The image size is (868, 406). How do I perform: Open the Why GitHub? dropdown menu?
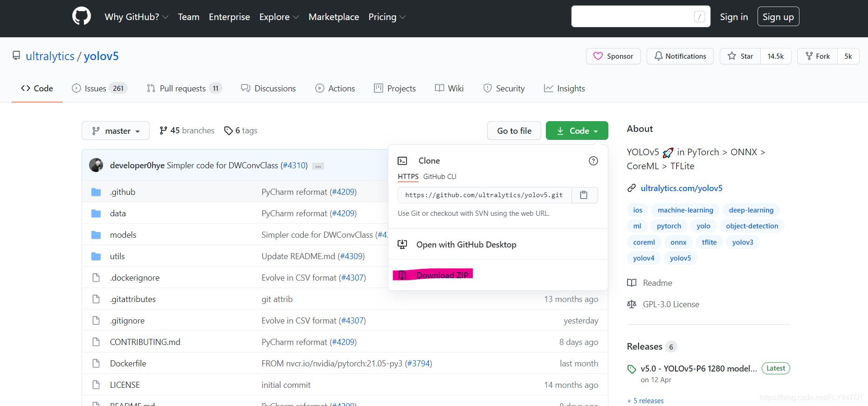[136, 17]
